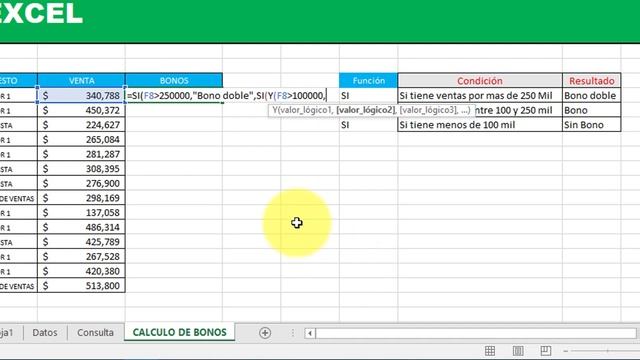640x360 pixels.
Task: Select the cell with 420,380
Action: pyautogui.click(x=81, y=271)
